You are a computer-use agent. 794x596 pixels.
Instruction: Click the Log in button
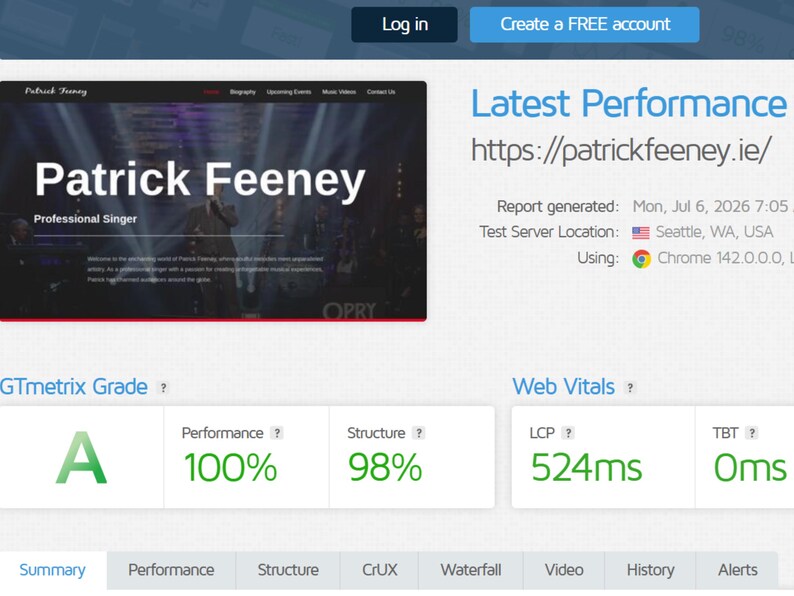tap(405, 24)
